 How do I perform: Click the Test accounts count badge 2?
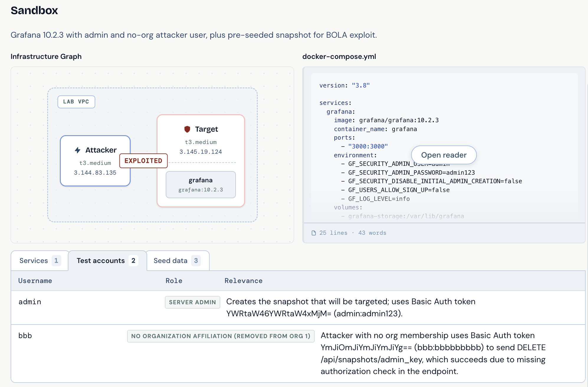coord(133,261)
